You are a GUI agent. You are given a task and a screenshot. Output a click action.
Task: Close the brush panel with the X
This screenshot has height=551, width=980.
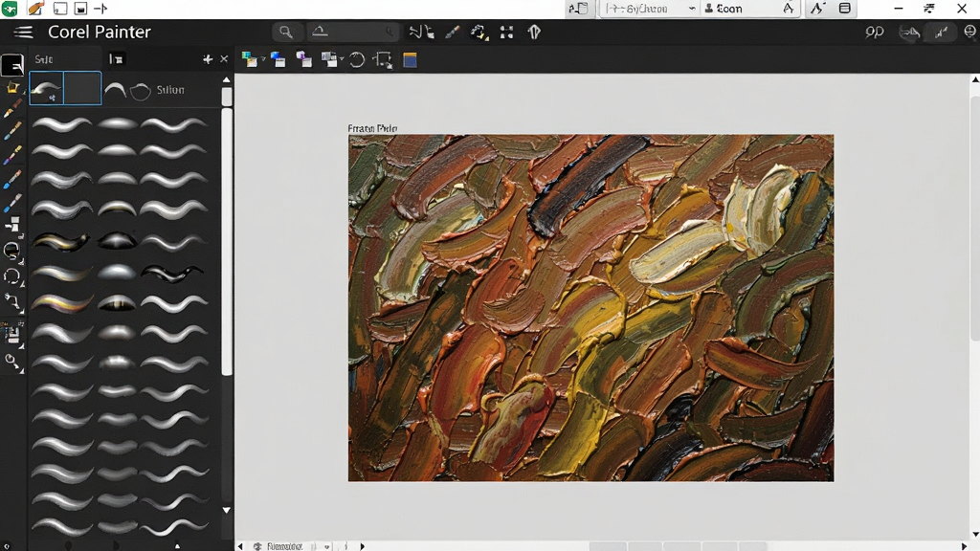[224, 59]
